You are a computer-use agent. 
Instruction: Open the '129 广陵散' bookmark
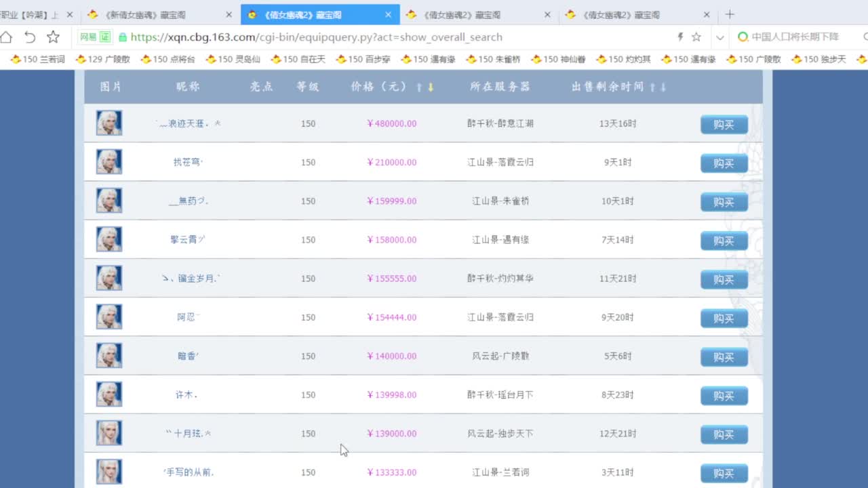[102, 59]
